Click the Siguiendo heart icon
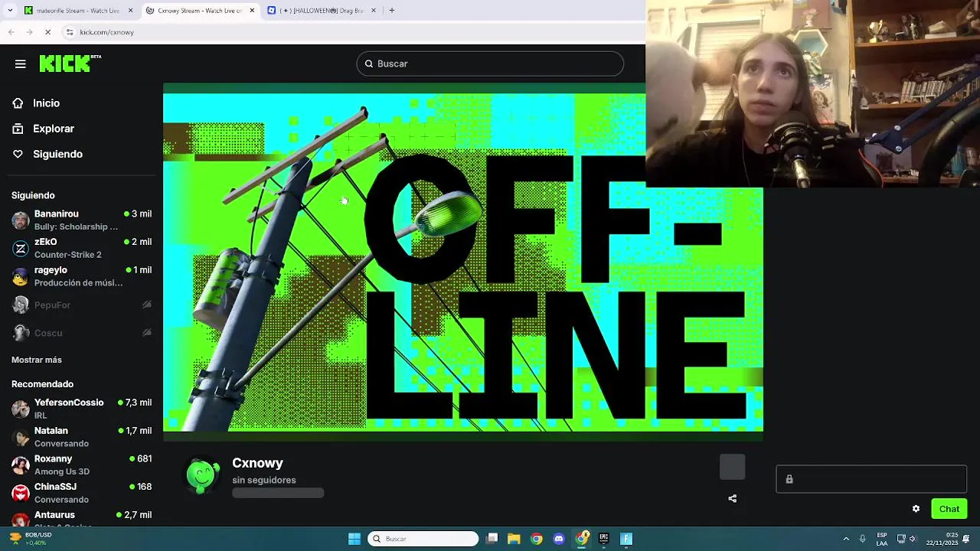This screenshot has height=551, width=980. pos(18,154)
